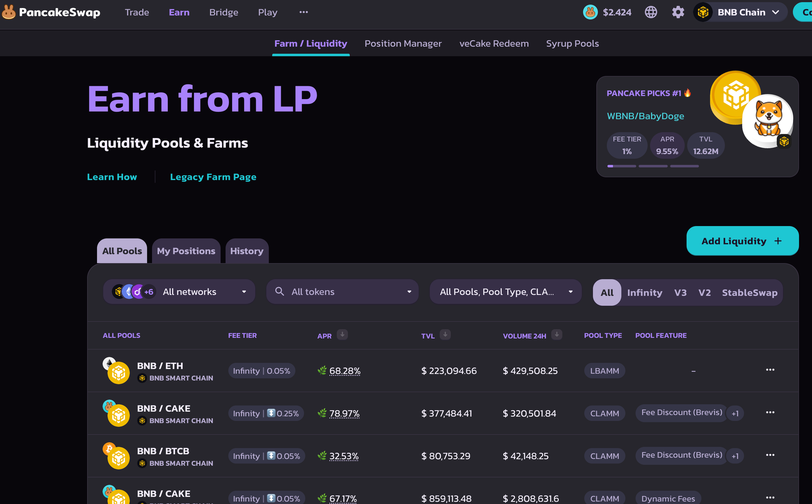Switch to Syrup Pools tab

572,43
